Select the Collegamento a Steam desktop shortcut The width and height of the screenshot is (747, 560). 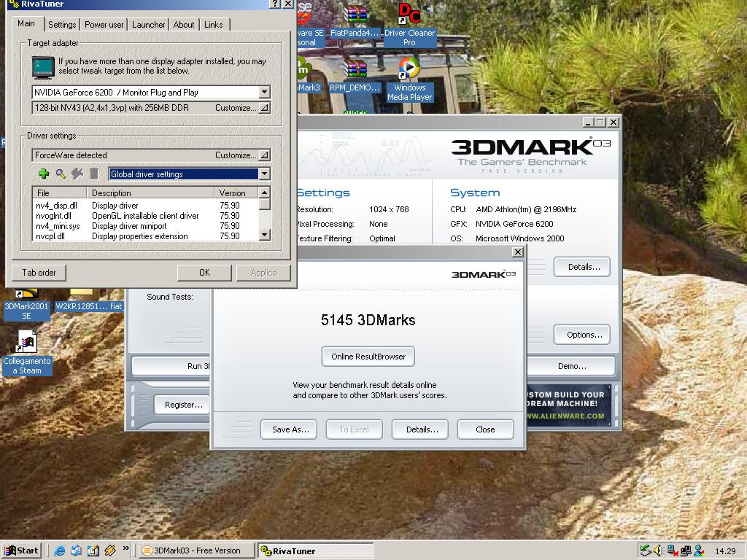click(27, 352)
